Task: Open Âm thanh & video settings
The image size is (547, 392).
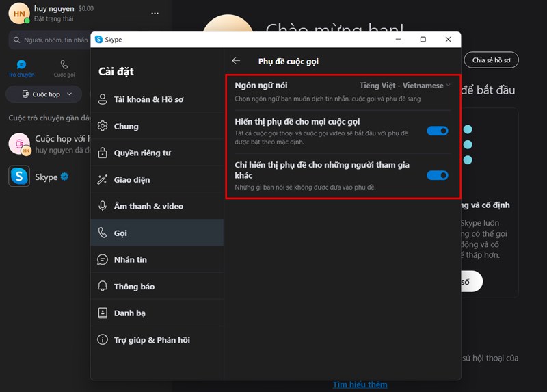Action: pyautogui.click(x=157, y=206)
